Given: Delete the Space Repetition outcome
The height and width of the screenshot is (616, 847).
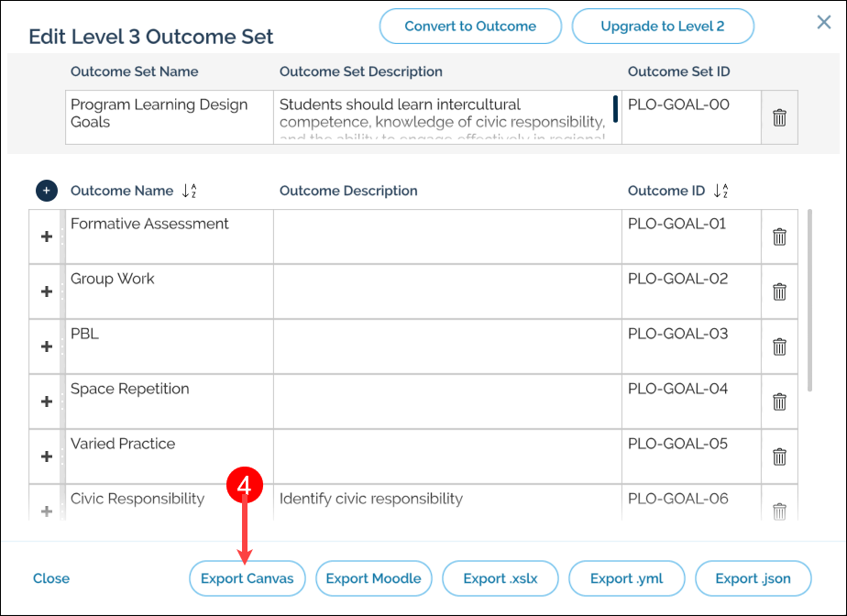Looking at the screenshot, I should 779,401.
